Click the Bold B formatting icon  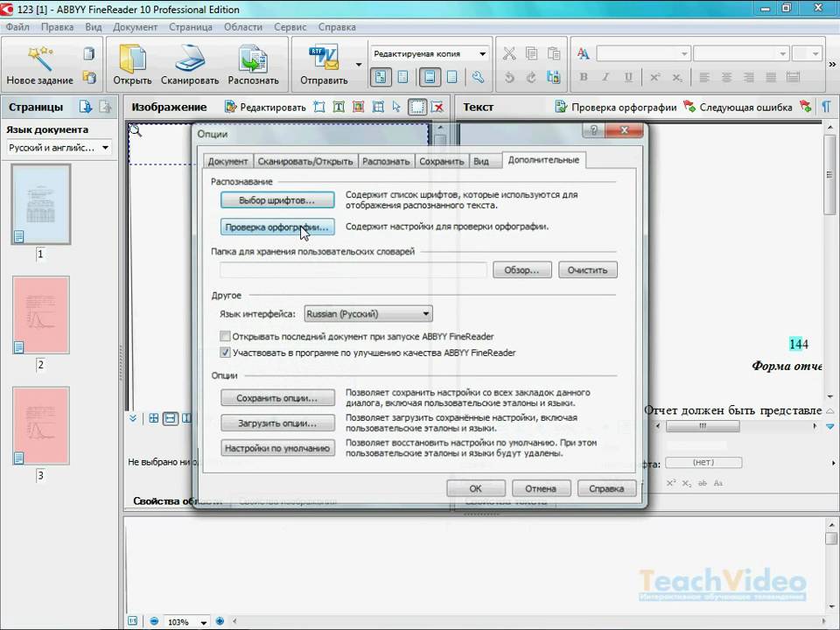click(584, 78)
